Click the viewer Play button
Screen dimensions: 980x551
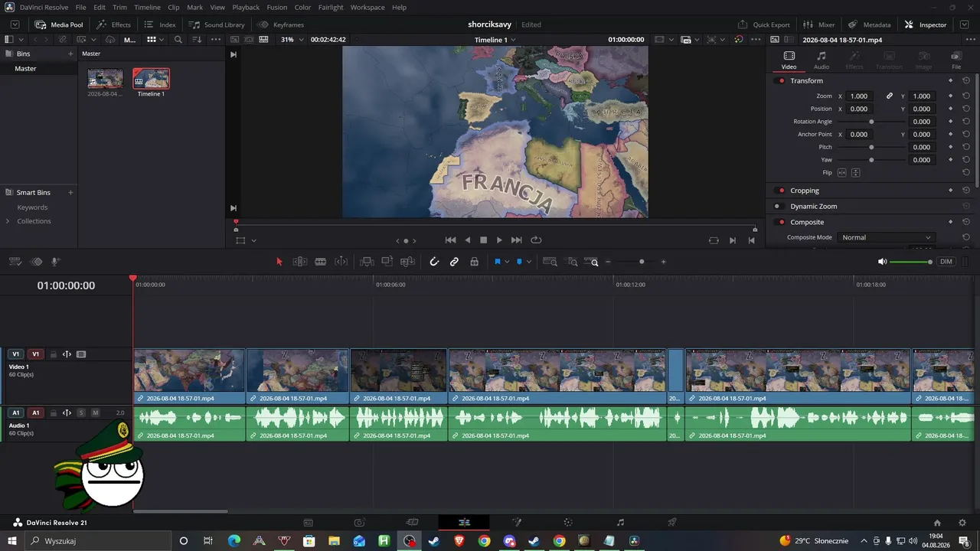point(500,240)
